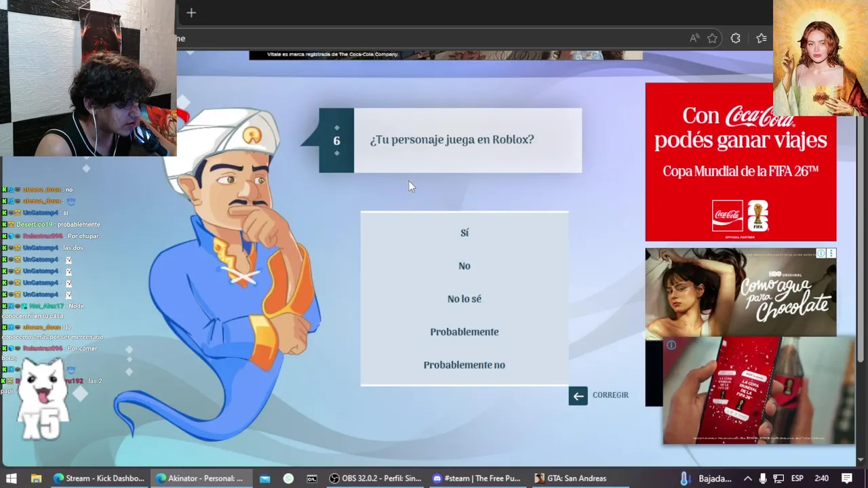Click the question text about Roblox
Viewport: 868px width, 488px height.
(452, 140)
